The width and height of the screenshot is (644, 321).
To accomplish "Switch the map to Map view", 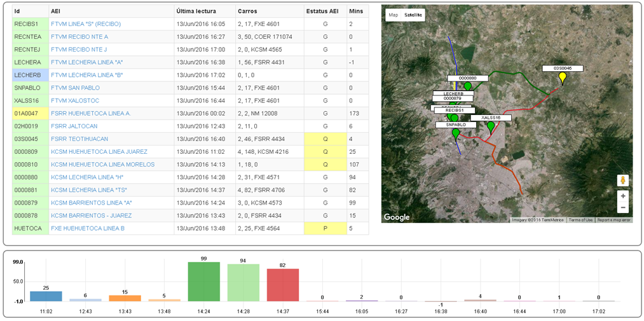I will (394, 15).
